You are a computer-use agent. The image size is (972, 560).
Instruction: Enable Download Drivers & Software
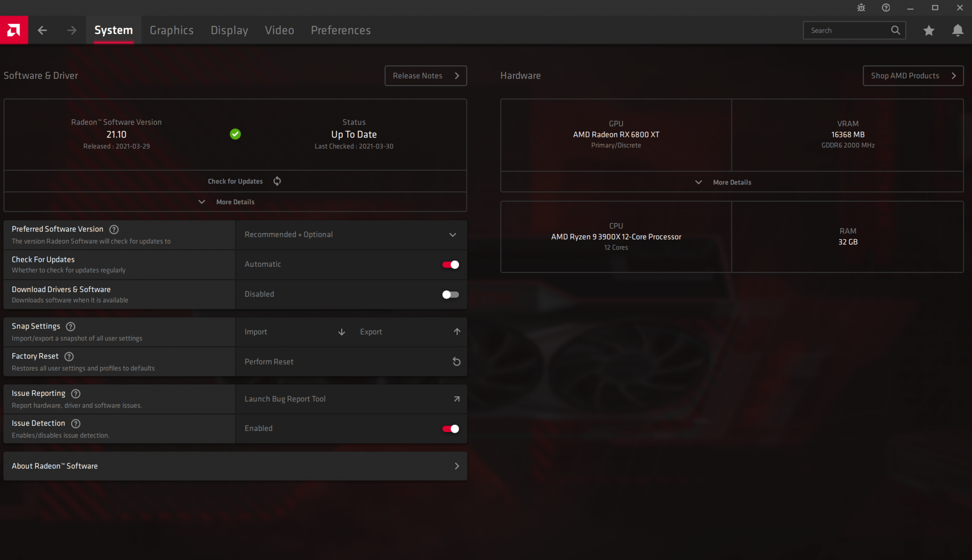[450, 294]
